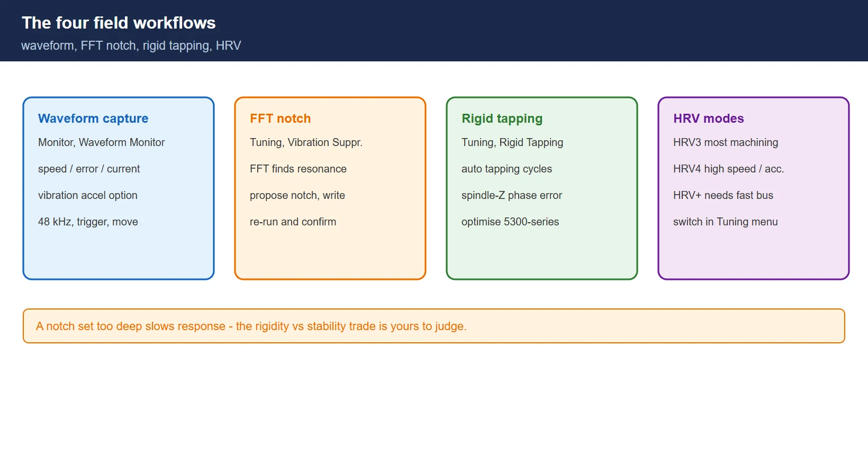Viewport: 868px width, 455px height.
Task: Select "optimise 5300-series" text
Action: click(x=510, y=222)
